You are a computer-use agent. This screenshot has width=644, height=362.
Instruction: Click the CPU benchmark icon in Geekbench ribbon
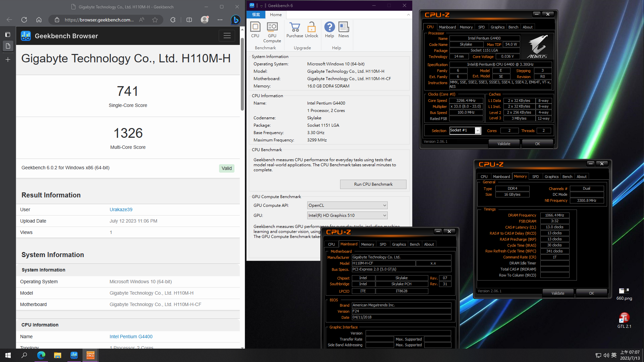coord(255,30)
